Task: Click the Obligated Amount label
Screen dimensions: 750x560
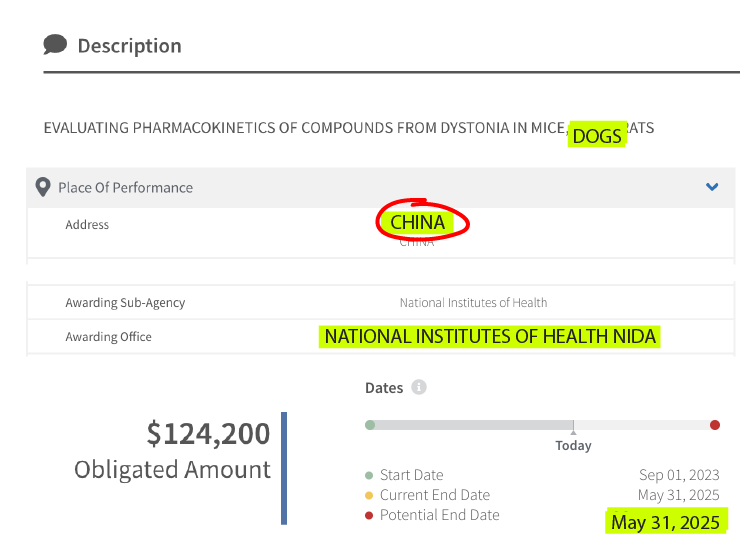Action: pyautogui.click(x=172, y=469)
